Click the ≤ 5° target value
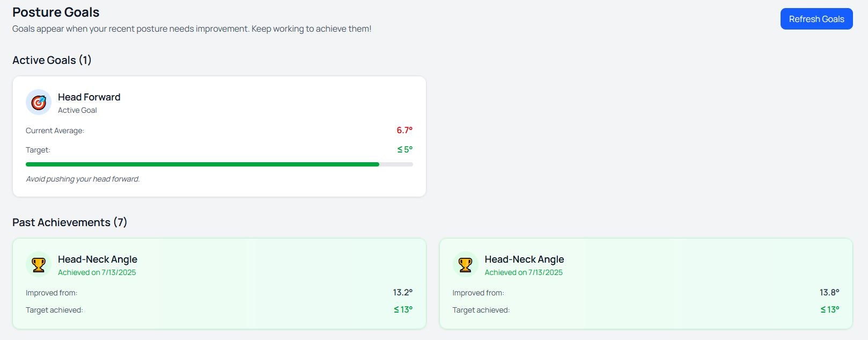This screenshot has width=868, height=340. point(405,149)
